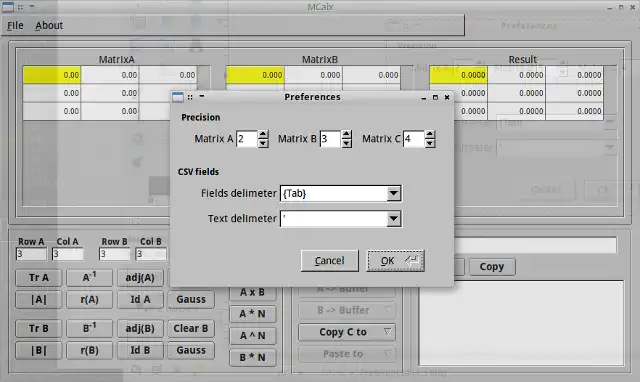
Task: Click the Id B button
Action: (140, 350)
